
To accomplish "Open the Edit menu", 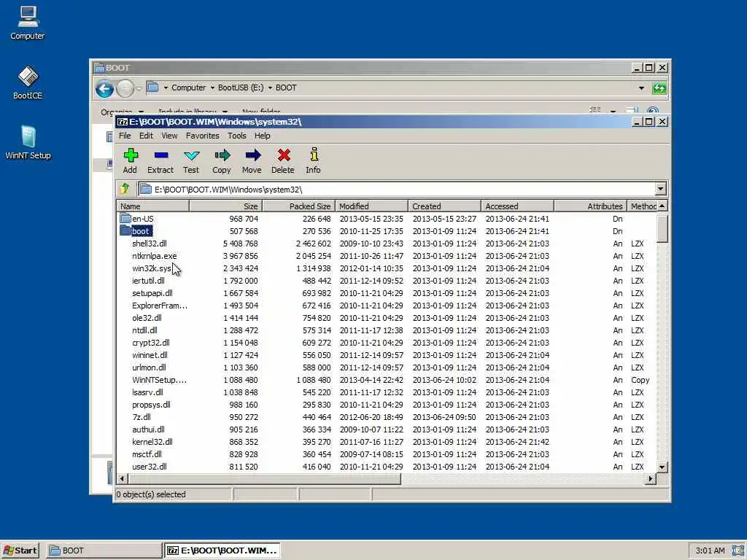I will (146, 136).
